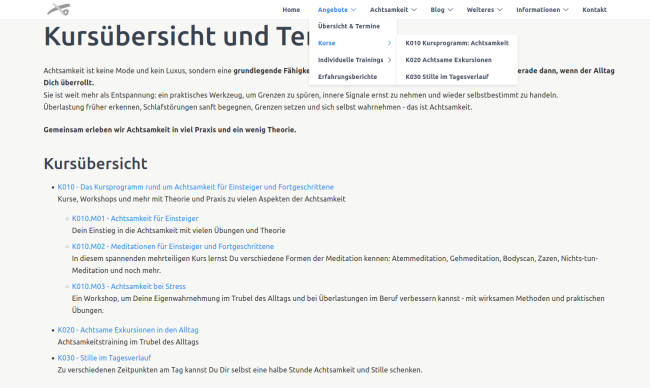Click the Angebote menu item

coord(332,10)
